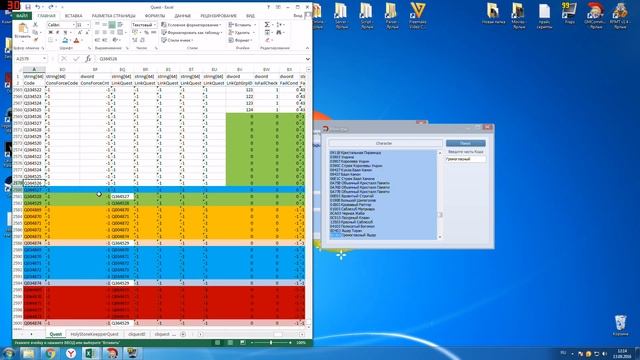This screenshot has height=360, width=640.
Task: Undo the last action in Excel
Action: [x=38, y=7]
